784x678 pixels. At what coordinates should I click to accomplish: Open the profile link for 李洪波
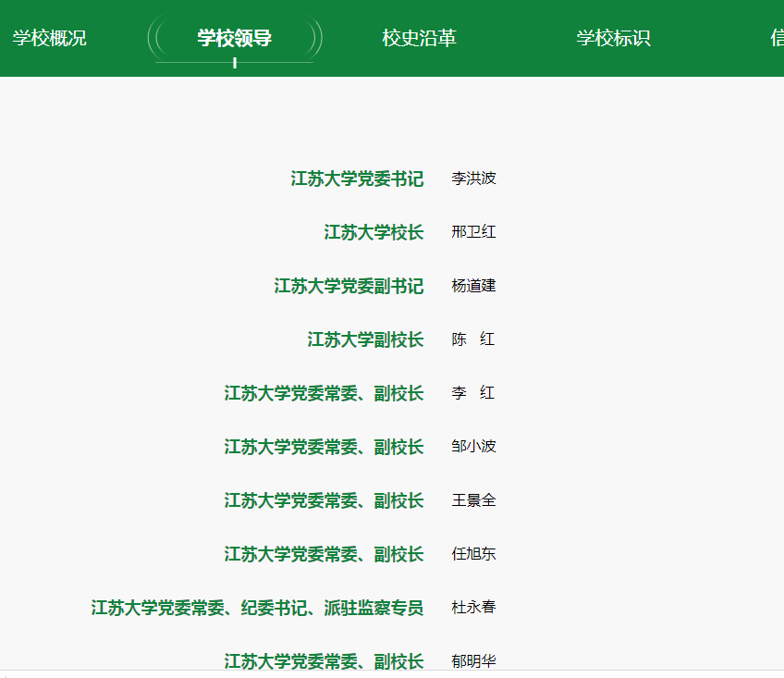(x=473, y=179)
